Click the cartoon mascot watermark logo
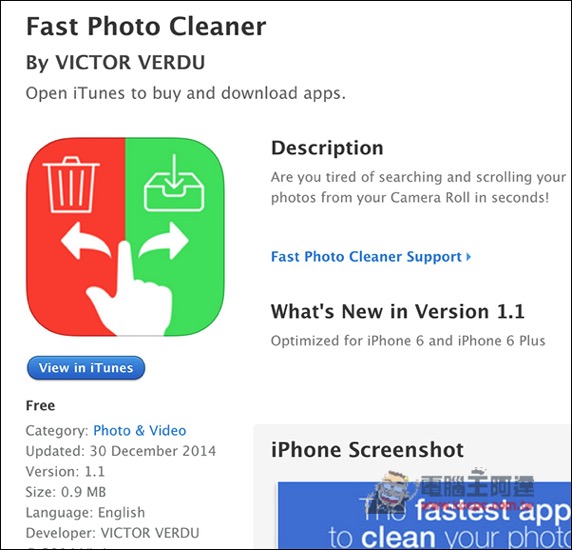This screenshot has width=572, height=550. (392, 491)
